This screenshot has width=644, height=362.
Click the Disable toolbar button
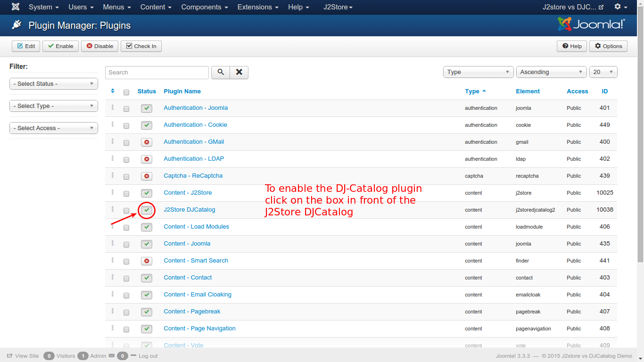coord(100,46)
